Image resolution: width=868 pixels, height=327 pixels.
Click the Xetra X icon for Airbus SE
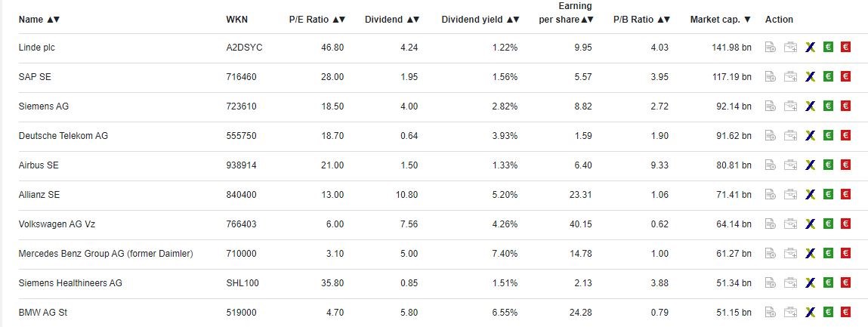810,165
